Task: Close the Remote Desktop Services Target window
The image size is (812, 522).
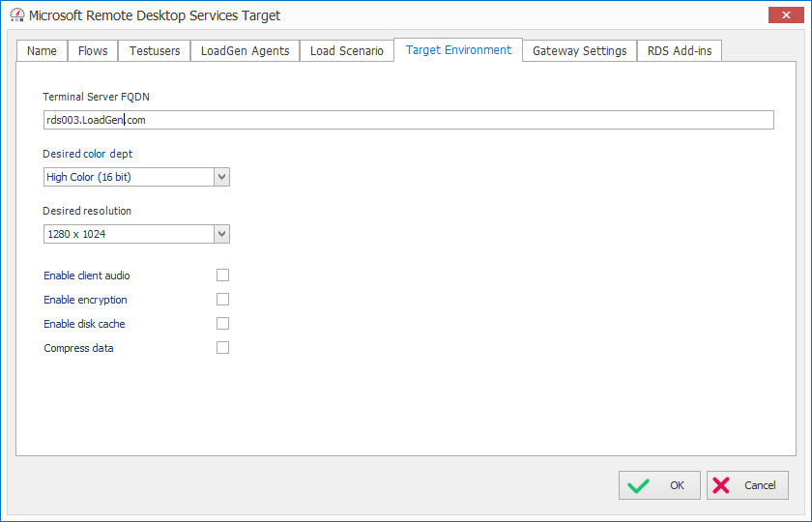Action: (x=786, y=15)
